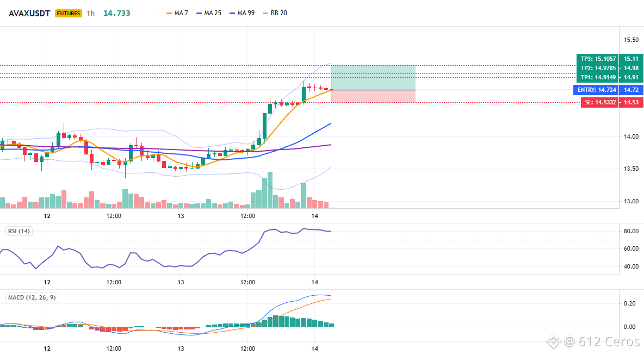The image size is (644, 355).
Task: Toggle the MA 7 legend item
Action: [x=177, y=13]
